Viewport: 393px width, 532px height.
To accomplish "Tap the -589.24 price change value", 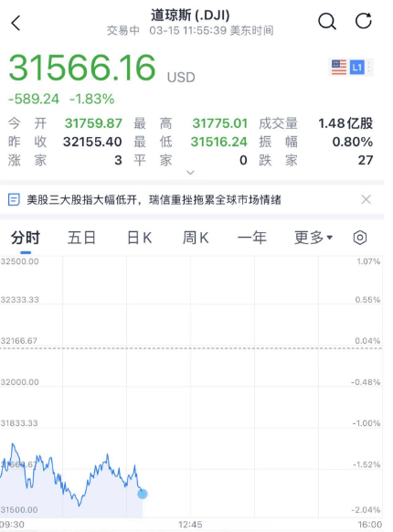I will [34, 99].
